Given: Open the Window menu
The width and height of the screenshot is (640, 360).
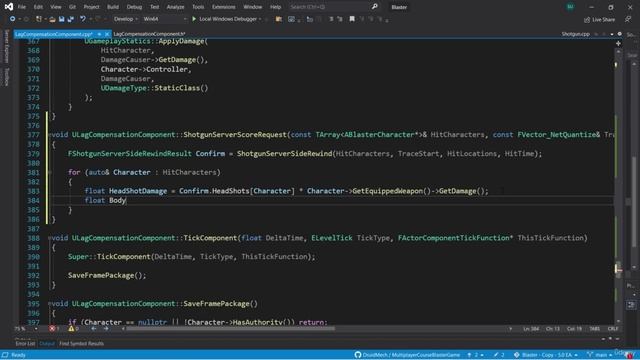Looking at the screenshot, I should (253, 7).
